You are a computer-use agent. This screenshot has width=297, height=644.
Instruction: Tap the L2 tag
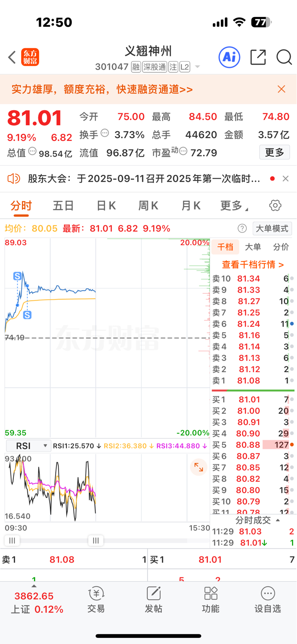click(185, 67)
